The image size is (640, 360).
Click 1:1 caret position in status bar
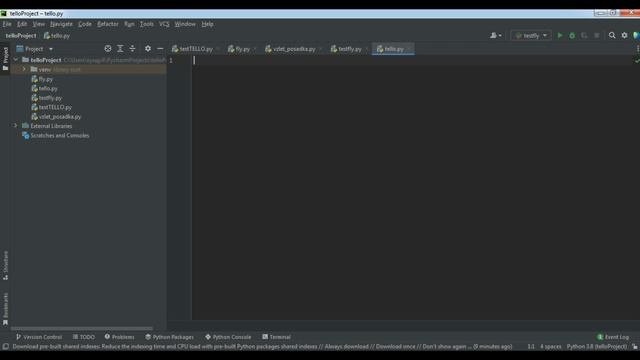pos(531,347)
